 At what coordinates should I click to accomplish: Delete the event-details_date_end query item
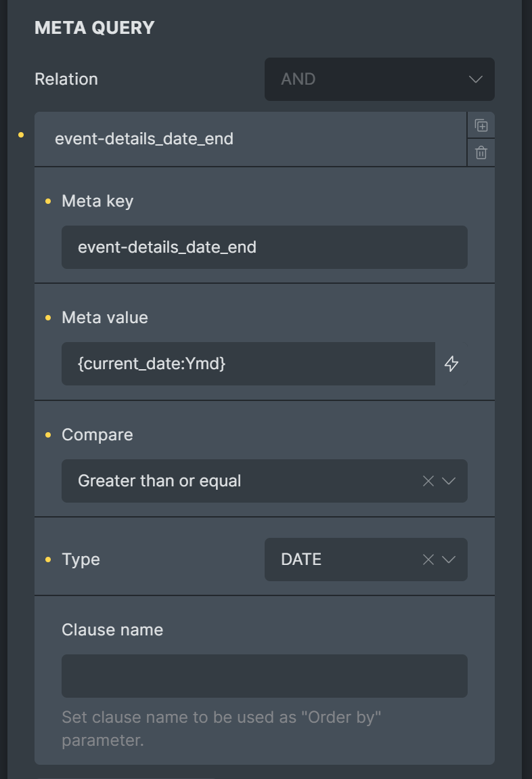coord(481,152)
